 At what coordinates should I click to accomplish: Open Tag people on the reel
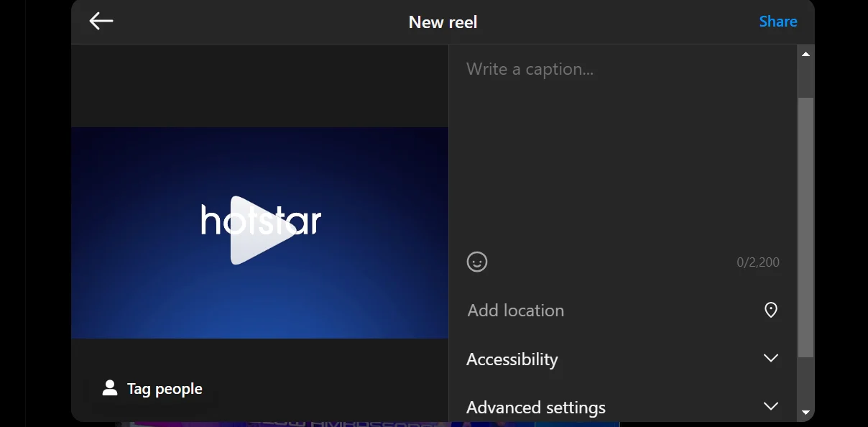[152, 389]
